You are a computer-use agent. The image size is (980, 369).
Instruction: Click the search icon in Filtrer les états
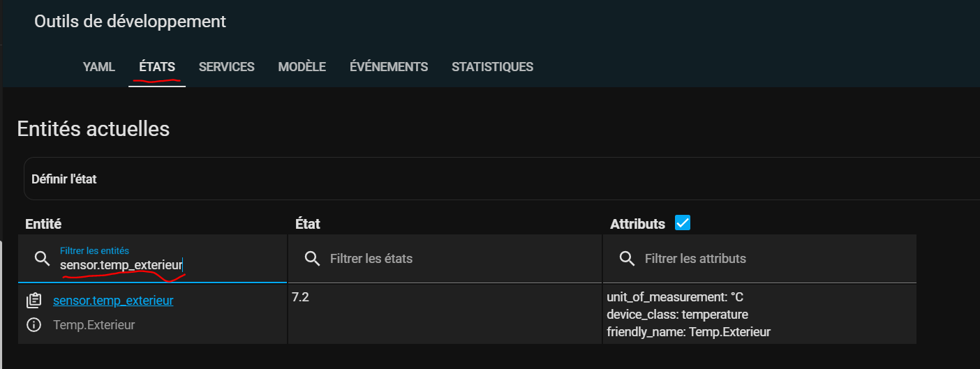pyautogui.click(x=312, y=259)
